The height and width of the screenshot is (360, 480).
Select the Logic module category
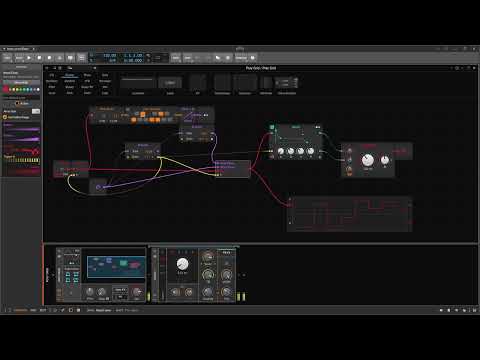click(105, 93)
